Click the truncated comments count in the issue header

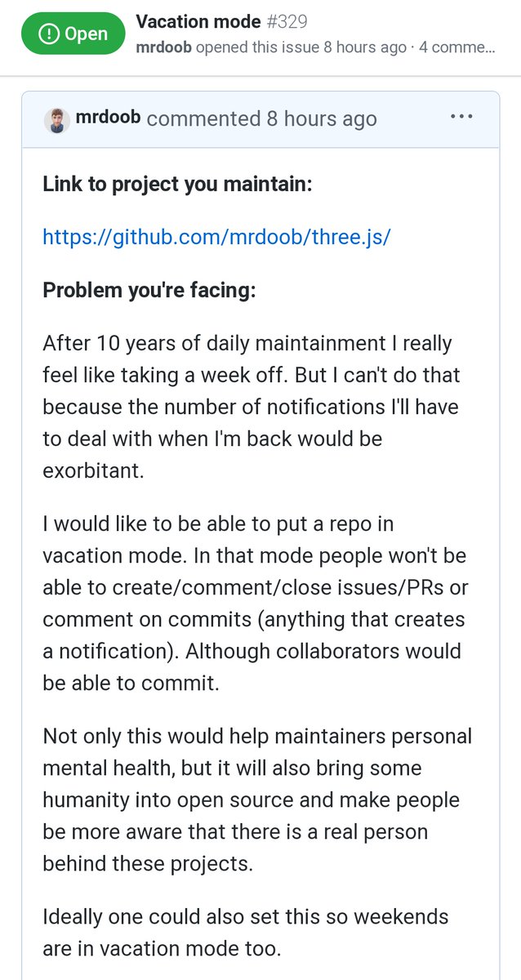pos(456,47)
